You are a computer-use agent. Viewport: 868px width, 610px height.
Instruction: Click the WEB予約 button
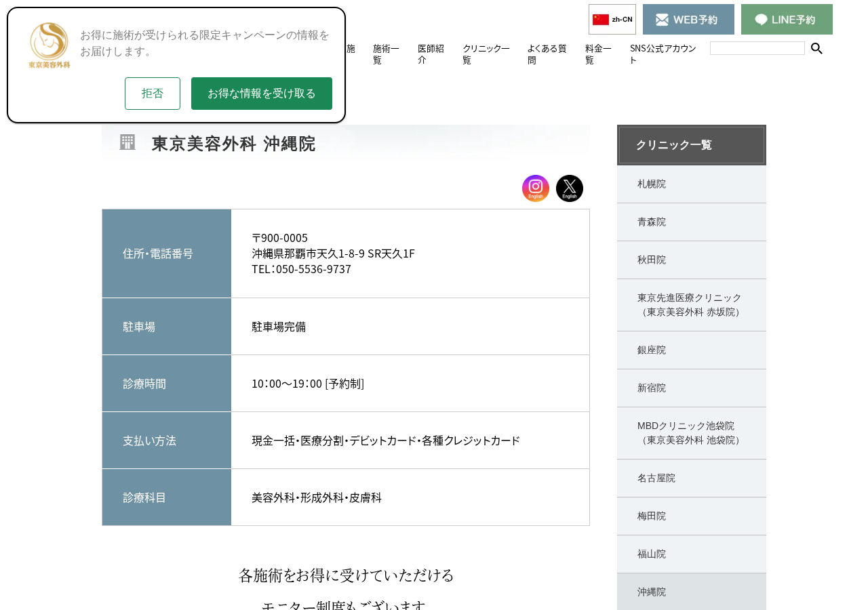click(x=688, y=19)
